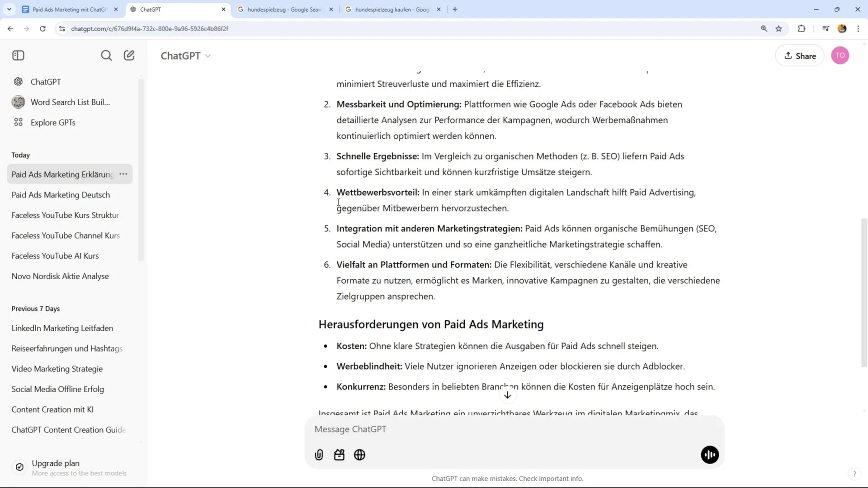Open the TO profile avatar menu
This screenshot has height=488, width=868.
(840, 56)
